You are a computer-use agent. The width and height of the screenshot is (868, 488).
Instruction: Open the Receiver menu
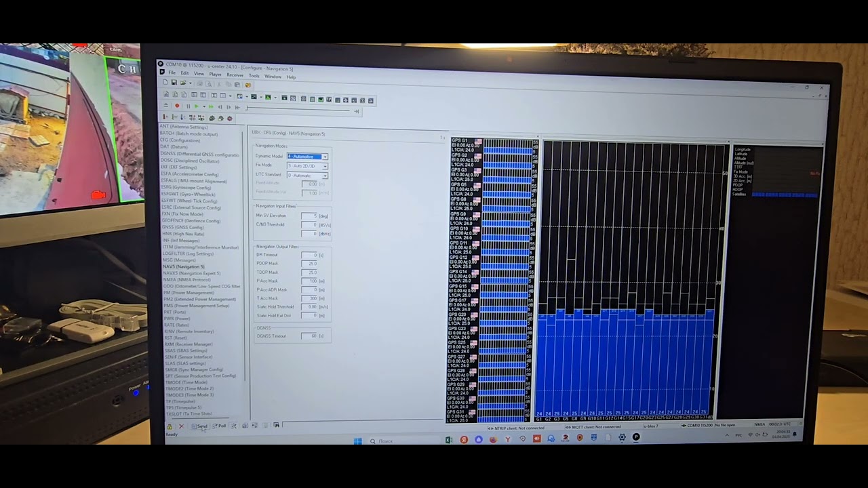pos(235,75)
